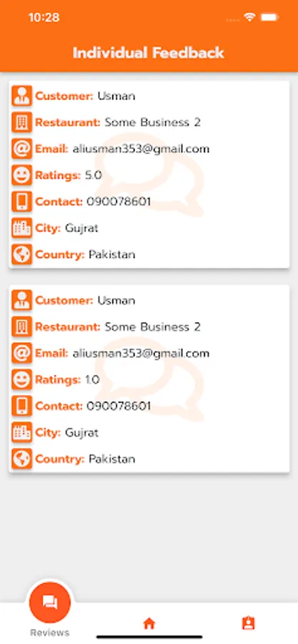Open the feedback card rated 5.0
The image size is (298, 644).
tap(149, 175)
